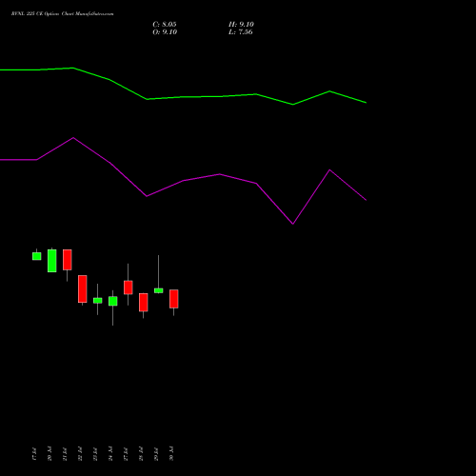476x476 pixels.
Task: Select the 21 Jul red candlestick
Action: point(68,260)
